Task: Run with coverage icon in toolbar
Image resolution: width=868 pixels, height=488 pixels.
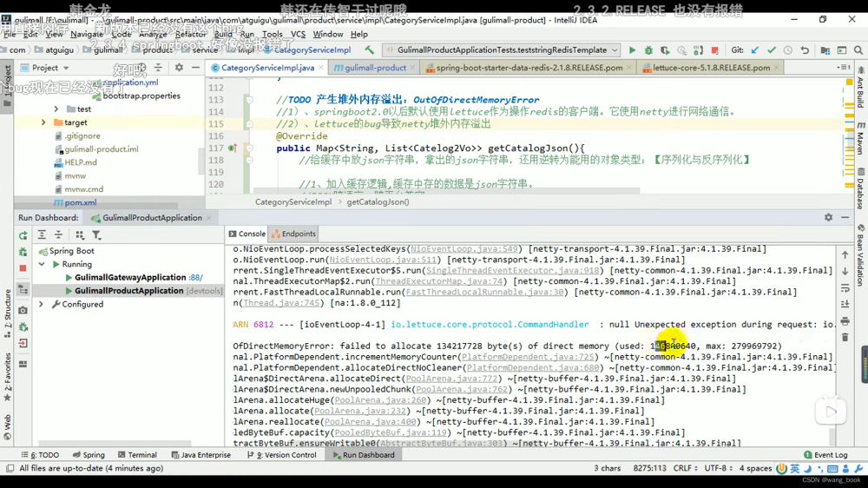Action: [665, 49]
